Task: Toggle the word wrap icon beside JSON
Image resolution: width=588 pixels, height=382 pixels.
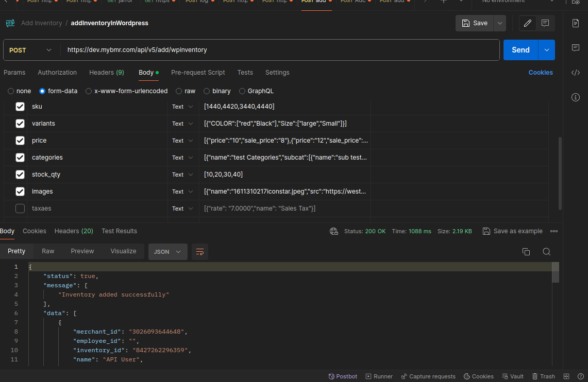Action: click(x=200, y=252)
